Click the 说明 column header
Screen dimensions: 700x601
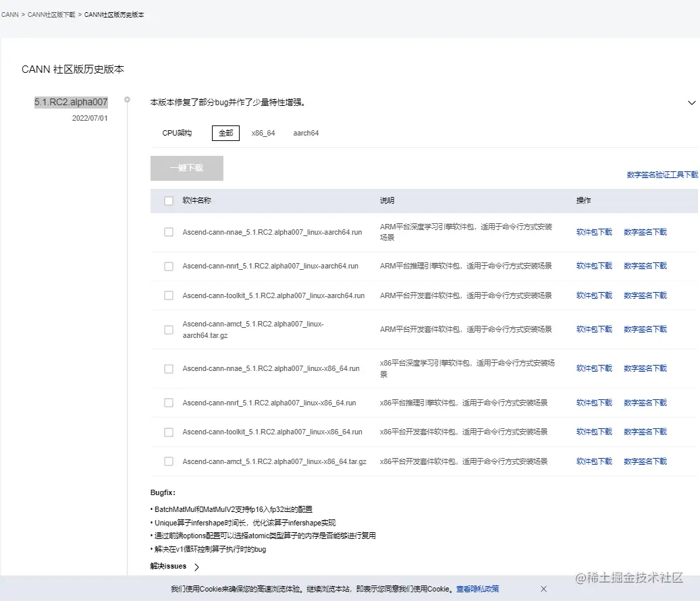[387, 201]
